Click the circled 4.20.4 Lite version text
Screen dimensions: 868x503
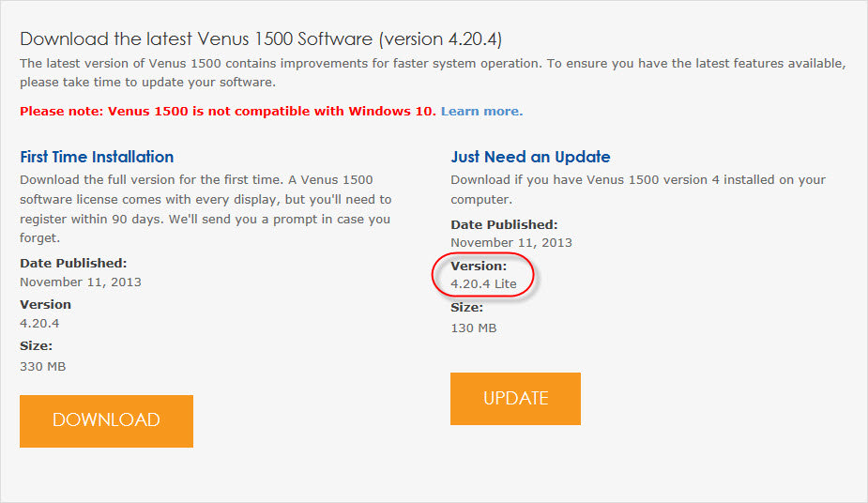pos(483,283)
